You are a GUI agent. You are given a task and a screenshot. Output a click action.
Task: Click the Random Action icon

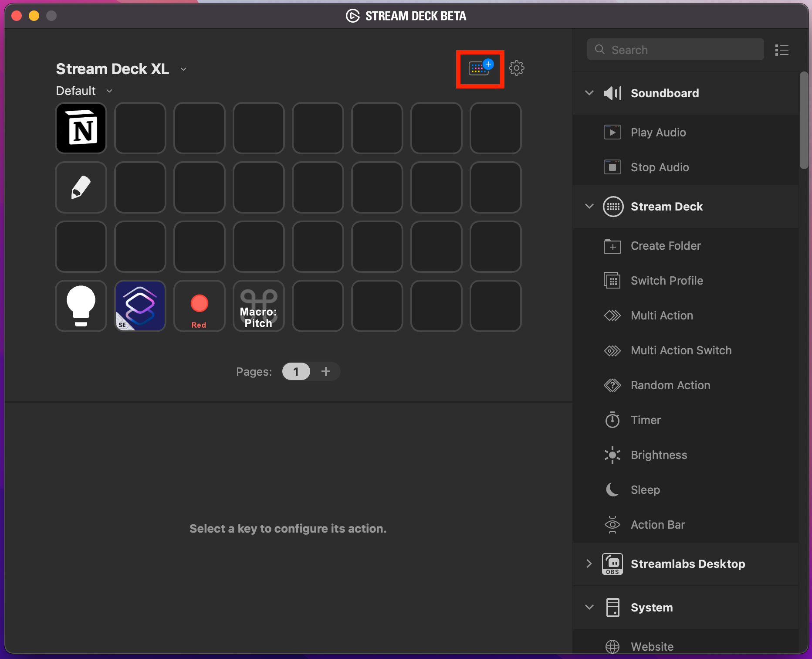[612, 385]
